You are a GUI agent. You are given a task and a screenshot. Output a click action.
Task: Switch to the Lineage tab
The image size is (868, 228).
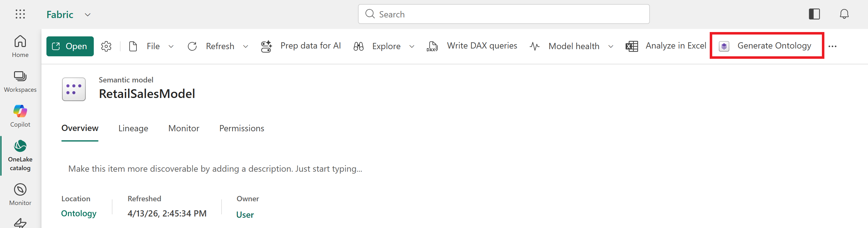pyautogui.click(x=133, y=128)
